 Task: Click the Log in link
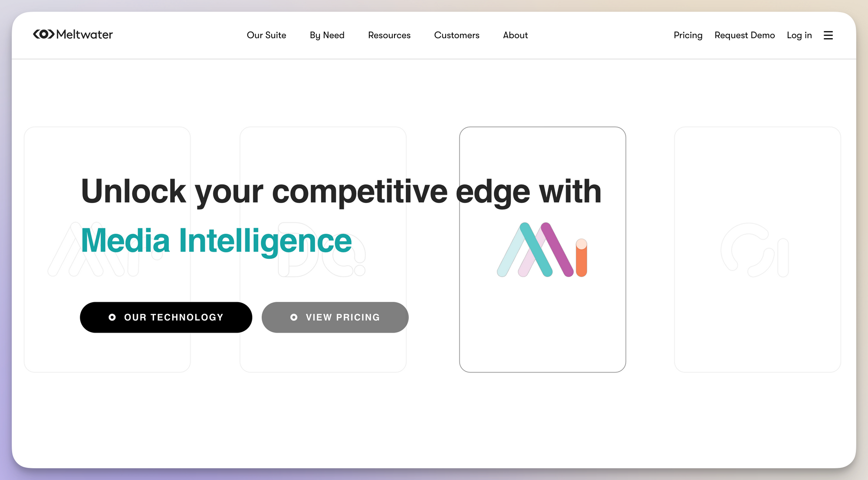pyautogui.click(x=799, y=35)
